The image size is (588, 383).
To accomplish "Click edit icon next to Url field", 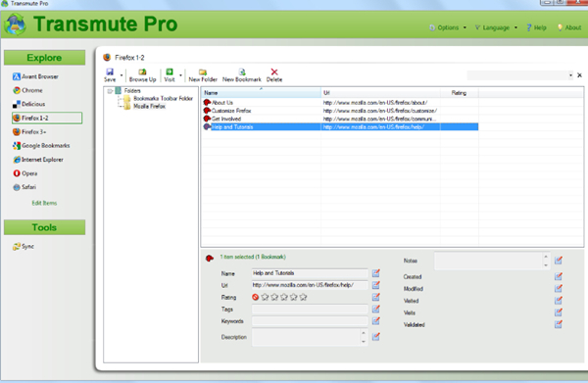I will coord(376,285).
